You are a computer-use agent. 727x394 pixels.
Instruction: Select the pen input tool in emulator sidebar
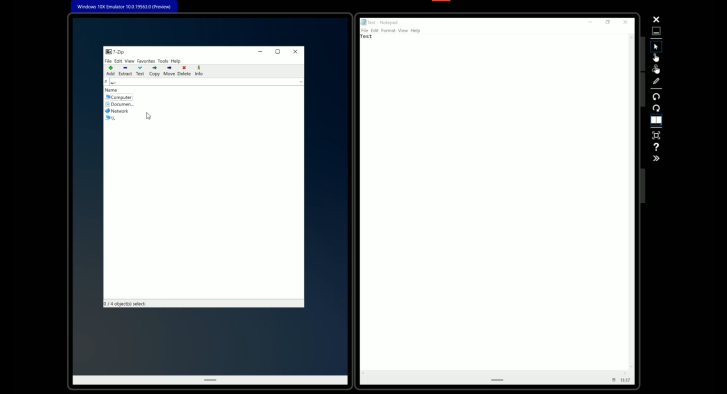click(x=656, y=81)
